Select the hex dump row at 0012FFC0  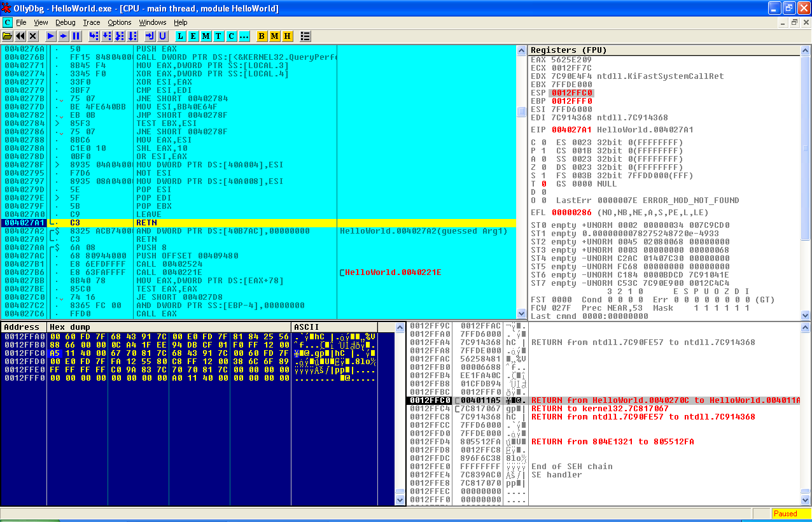tap(198, 353)
